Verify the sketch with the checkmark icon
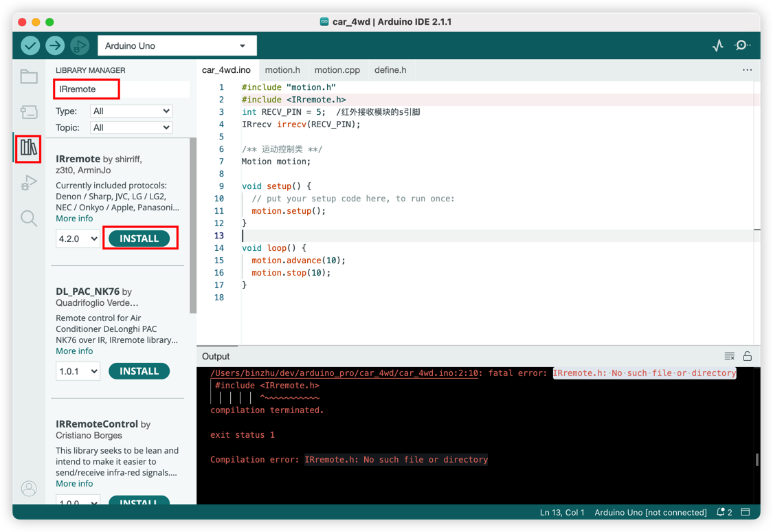The width and height of the screenshot is (773, 532). click(x=30, y=45)
